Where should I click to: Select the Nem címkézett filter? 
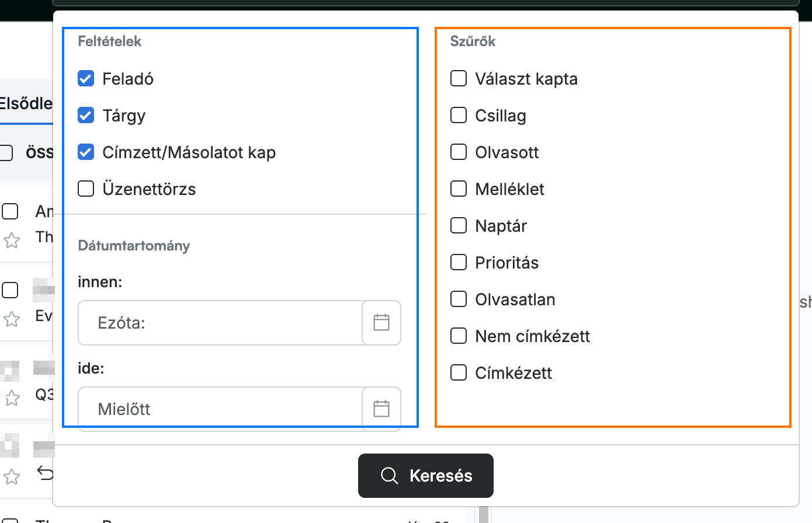click(x=459, y=336)
